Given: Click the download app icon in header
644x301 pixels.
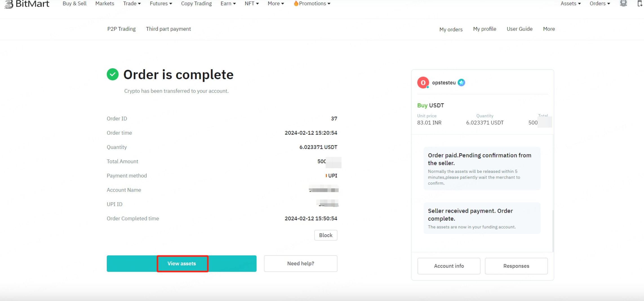Looking at the screenshot, I should pos(640,3).
